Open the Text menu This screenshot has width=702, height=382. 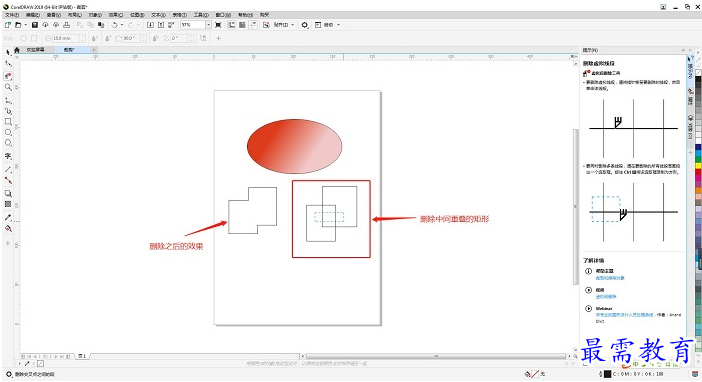pyautogui.click(x=158, y=15)
